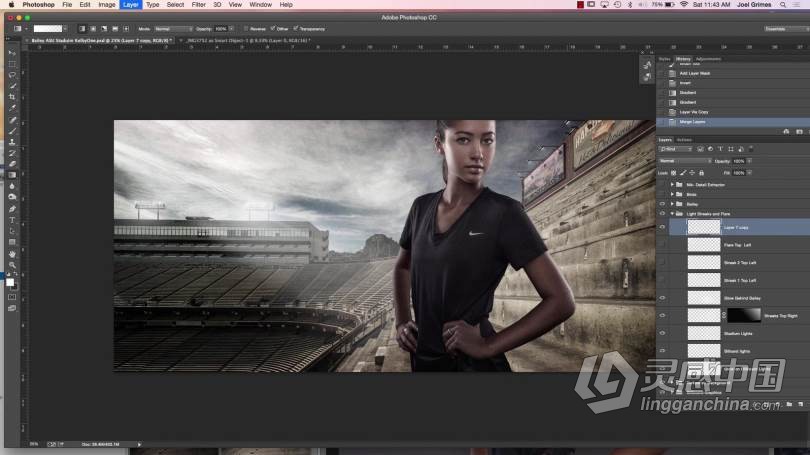Image resolution: width=810 pixels, height=455 pixels.
Task: Hide the Stadium Lights layer
Action: (662, 333)
